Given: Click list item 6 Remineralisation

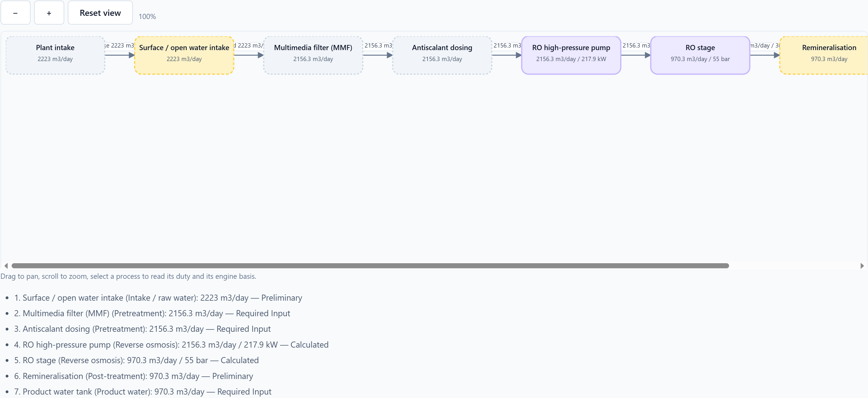Looking at the screenshot, I should click(x=133, y=376).
